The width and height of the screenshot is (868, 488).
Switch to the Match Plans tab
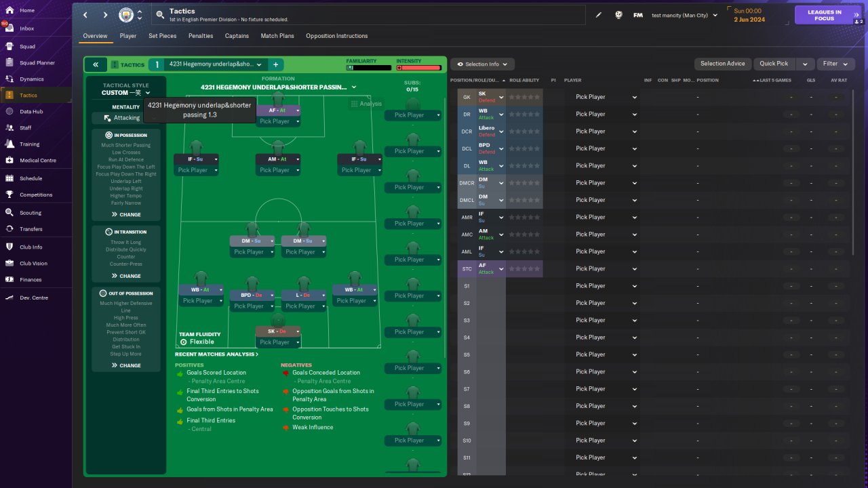point(277,36)
